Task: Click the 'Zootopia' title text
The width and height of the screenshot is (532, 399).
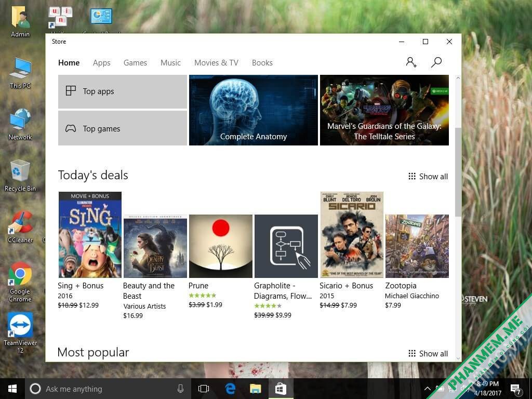Action: click(401, 286)
